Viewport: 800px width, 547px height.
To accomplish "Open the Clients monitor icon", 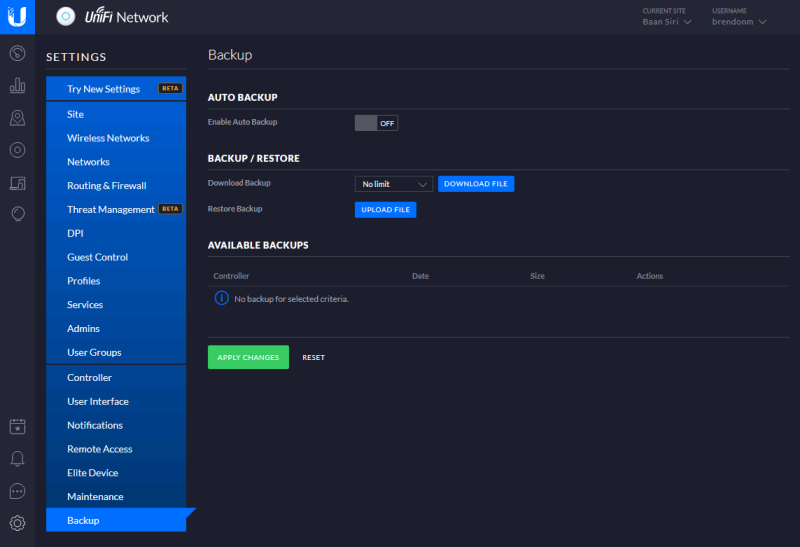I will coord(17,183).
